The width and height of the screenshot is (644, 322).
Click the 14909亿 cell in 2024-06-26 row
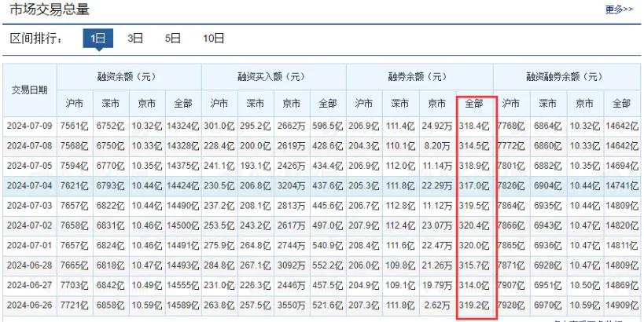click(x=622, y=306)
